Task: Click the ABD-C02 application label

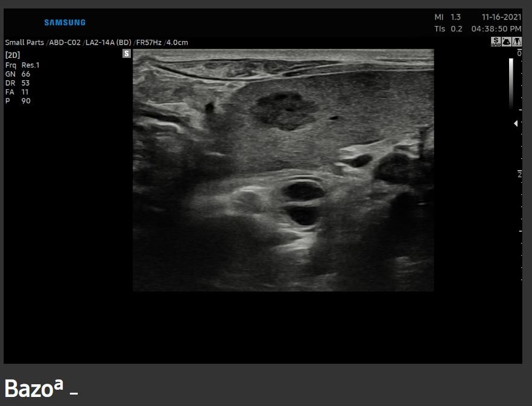Action: [65, 42]
